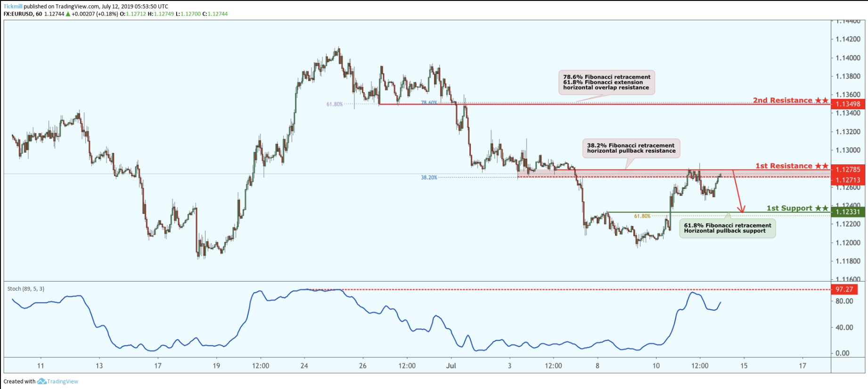868x389 pixels.
Task: Click the 78.60% Fibonacci level label
Action: tap(429, 102)
